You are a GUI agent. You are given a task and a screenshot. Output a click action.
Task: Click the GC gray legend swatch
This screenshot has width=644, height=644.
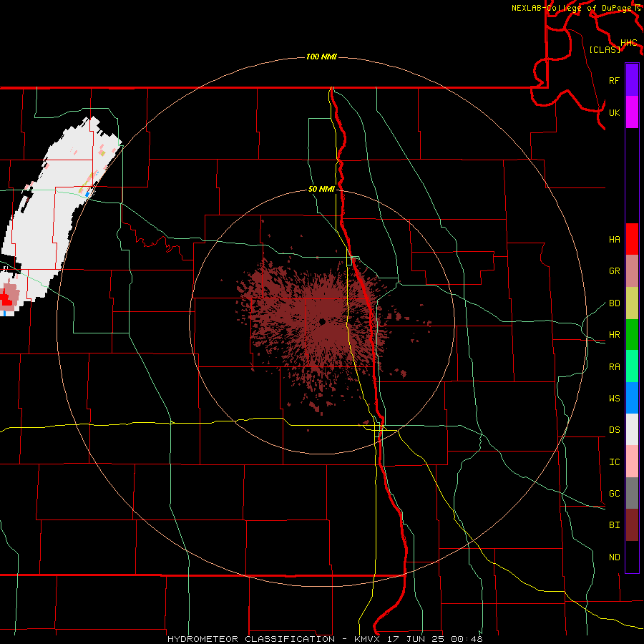[x=632, y=493]
